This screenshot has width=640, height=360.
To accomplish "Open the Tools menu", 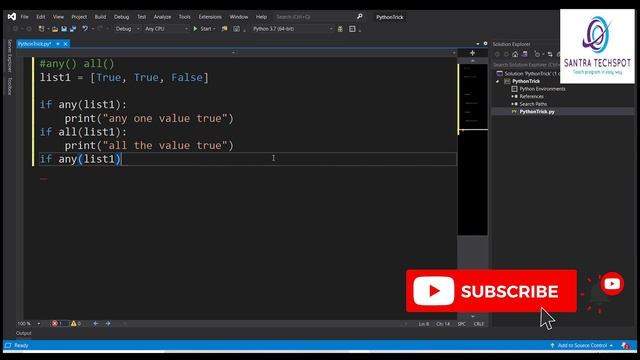I will pos(184,17).
